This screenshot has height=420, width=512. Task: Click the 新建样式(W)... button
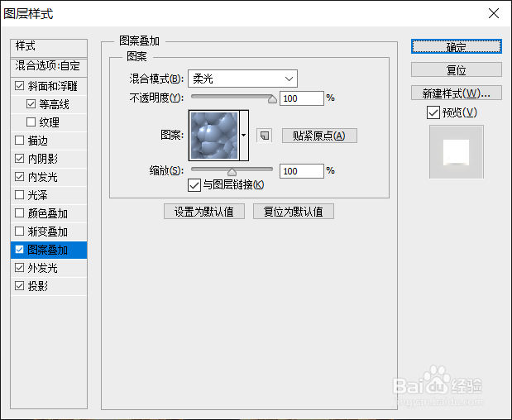tap(456, 93)
